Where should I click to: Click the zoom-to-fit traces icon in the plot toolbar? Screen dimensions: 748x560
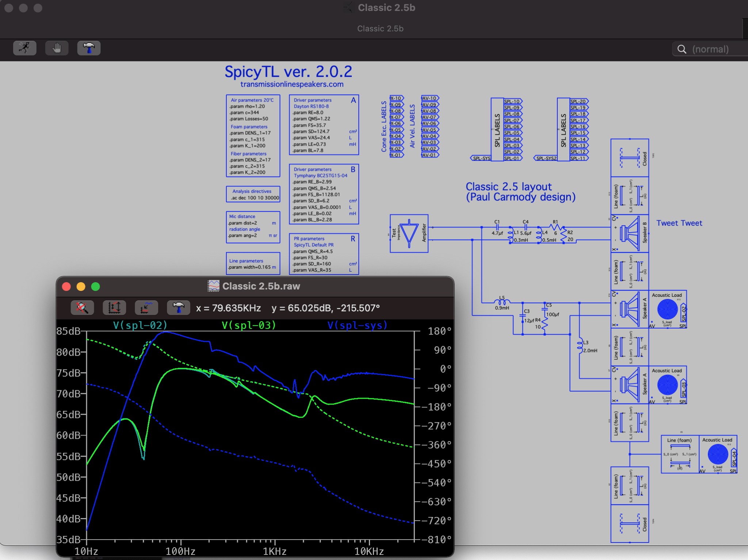click(146, 308)
